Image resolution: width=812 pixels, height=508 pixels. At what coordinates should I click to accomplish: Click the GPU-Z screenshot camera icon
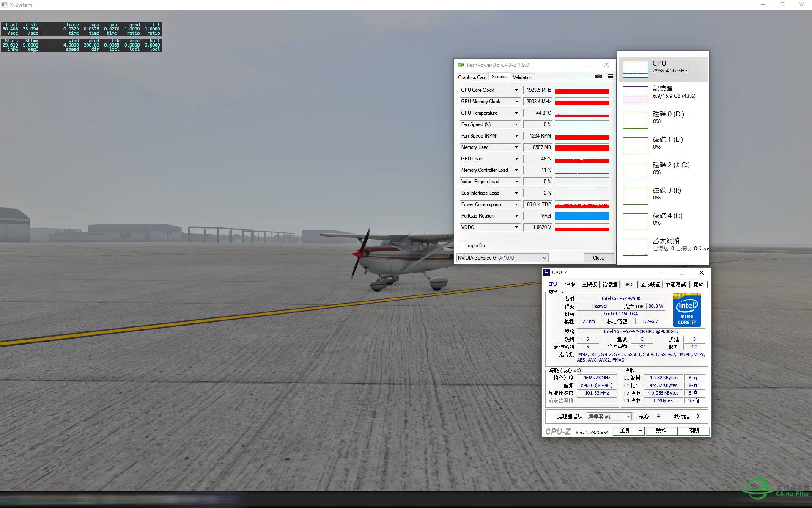point(598,77)
